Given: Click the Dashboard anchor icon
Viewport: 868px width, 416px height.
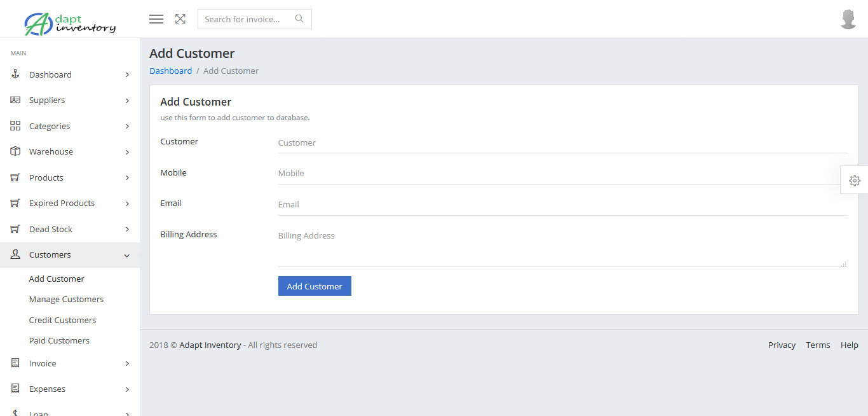Looking at the screenshot, I should pyautogui.click(x=15, y=74).
